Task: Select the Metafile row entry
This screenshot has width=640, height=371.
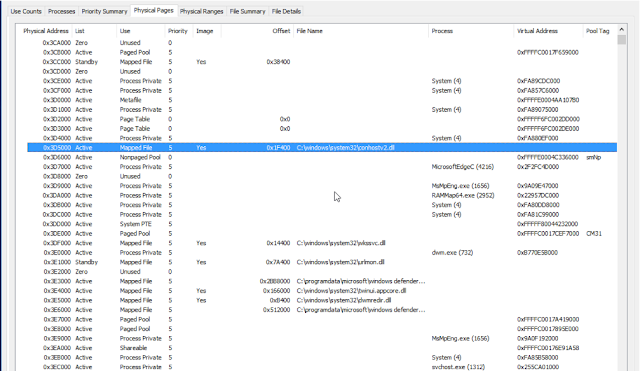Action: click(130, 100)
